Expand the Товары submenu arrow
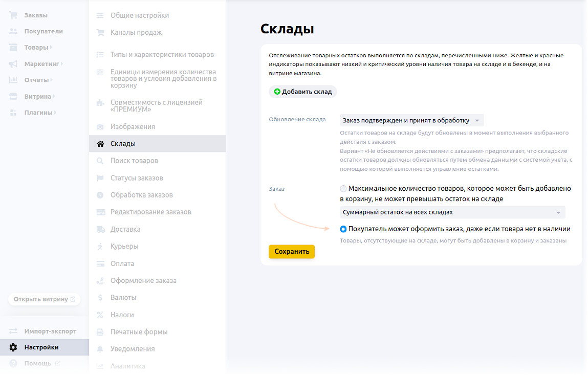588x376 pixels. point(51,48)
